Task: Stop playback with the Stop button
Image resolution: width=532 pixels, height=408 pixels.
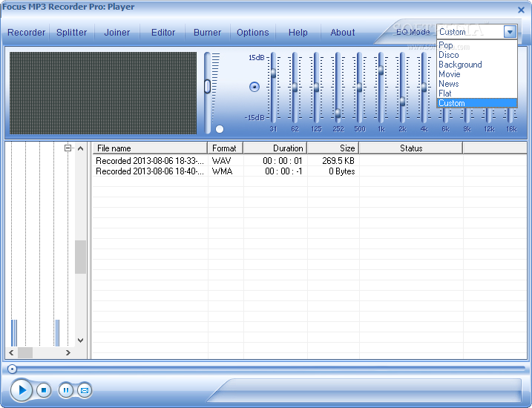Action: [44, 390]
